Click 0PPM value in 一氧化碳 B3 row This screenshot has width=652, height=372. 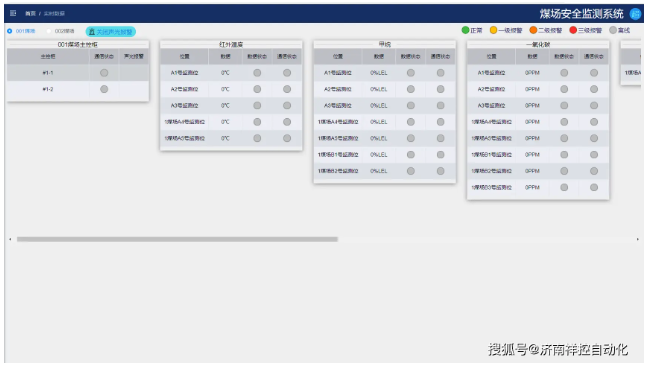pos(532,187)
